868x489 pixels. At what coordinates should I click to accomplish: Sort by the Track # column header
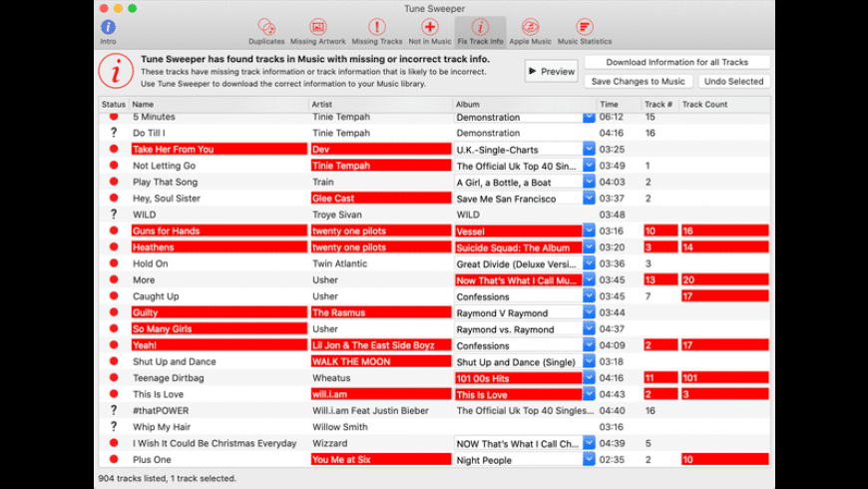[658, 104]
